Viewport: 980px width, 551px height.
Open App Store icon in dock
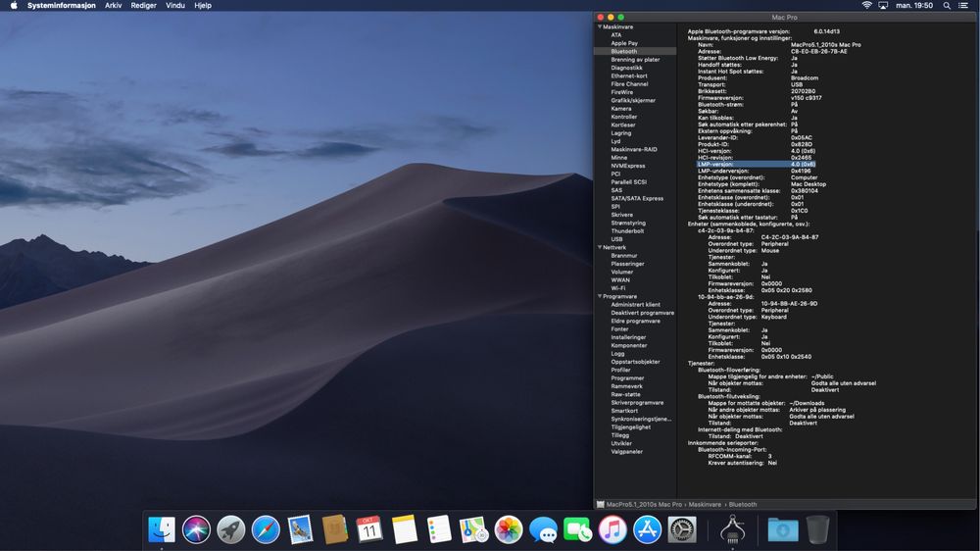tap(647, 529)
